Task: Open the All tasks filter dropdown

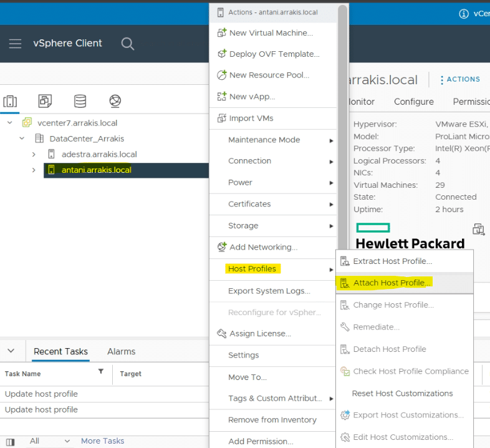Action: pyautogui.click(x=50, y=441)
